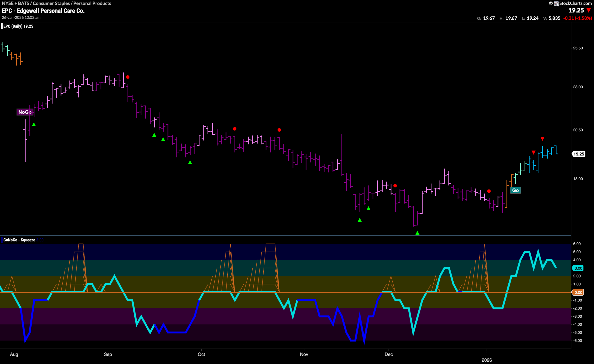The width and height of the screenshot is (594, 364).
Task: Click the Oct label on the time axis
Action: 201,354
